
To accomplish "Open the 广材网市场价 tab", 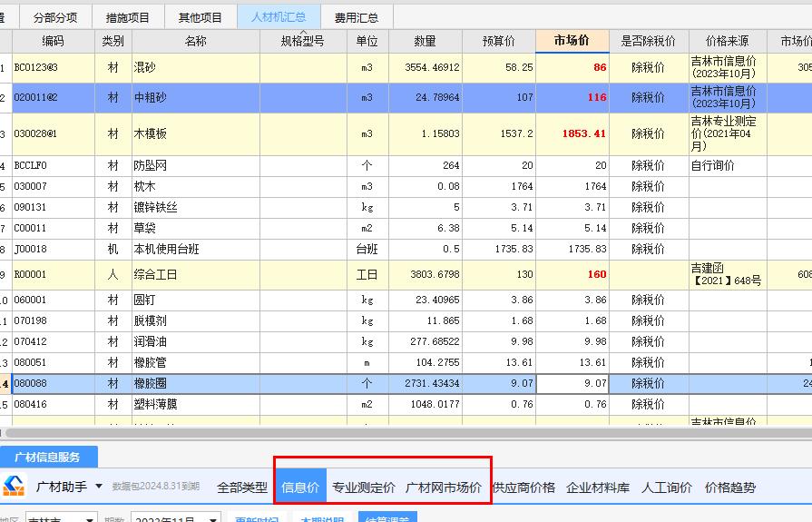I will click(444, 488).
